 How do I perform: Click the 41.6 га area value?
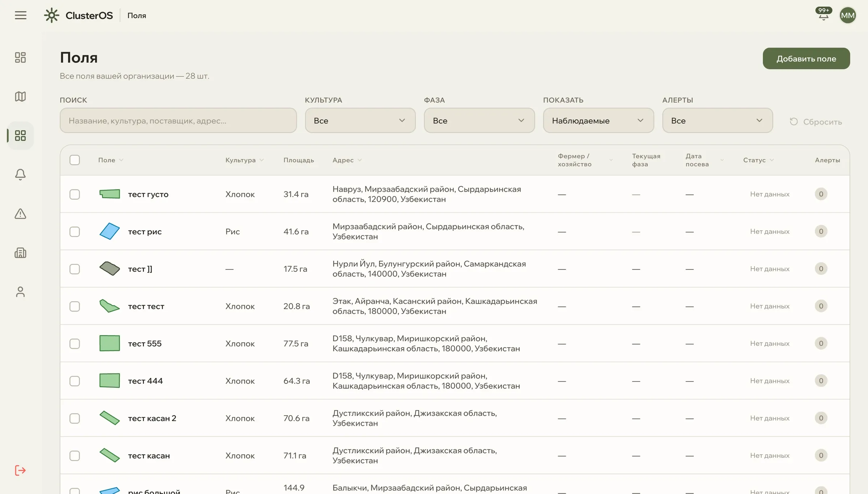point(296,231)
